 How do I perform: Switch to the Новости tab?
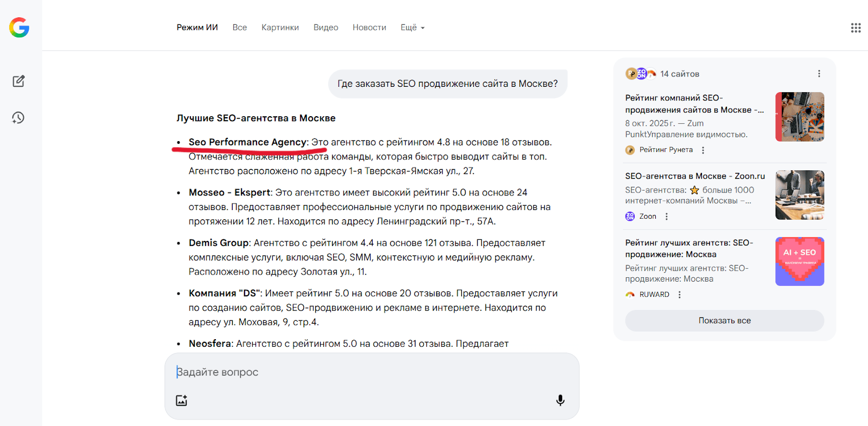point(369,28)
